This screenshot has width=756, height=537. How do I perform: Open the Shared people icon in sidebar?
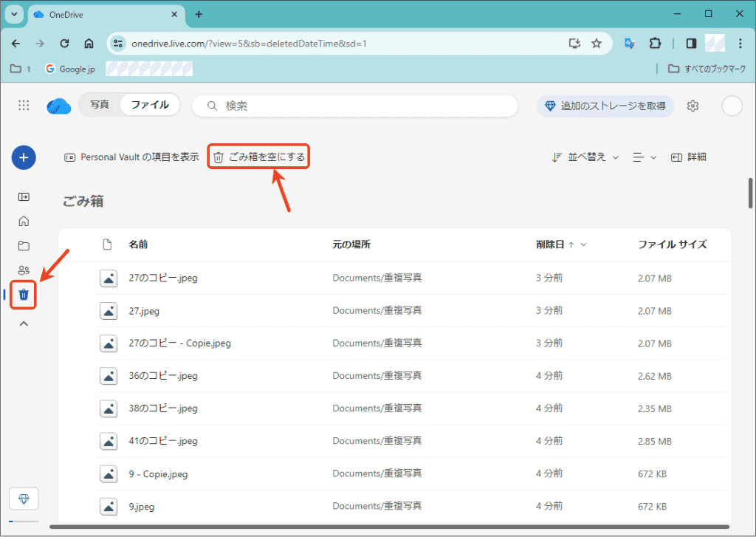tap(24, 270)
